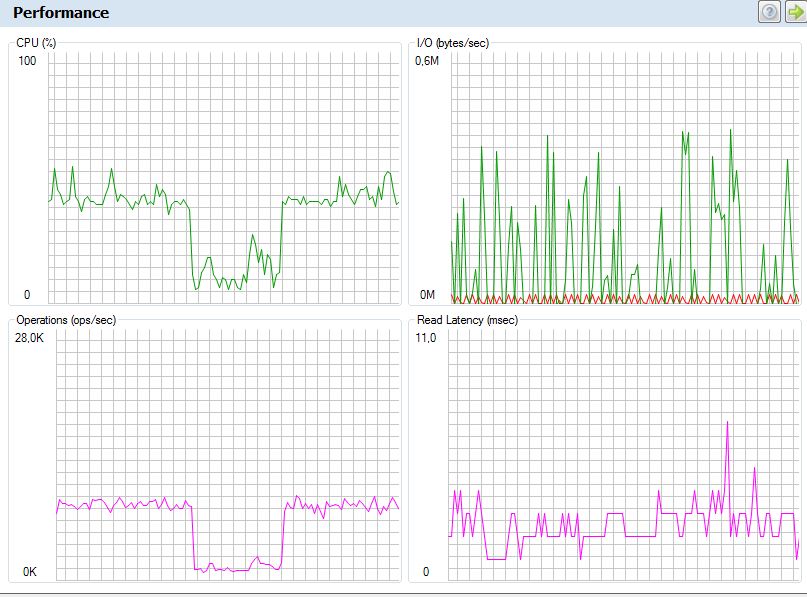
Task: Select the Operations (ops/sec) chart label
Action: 66,320
